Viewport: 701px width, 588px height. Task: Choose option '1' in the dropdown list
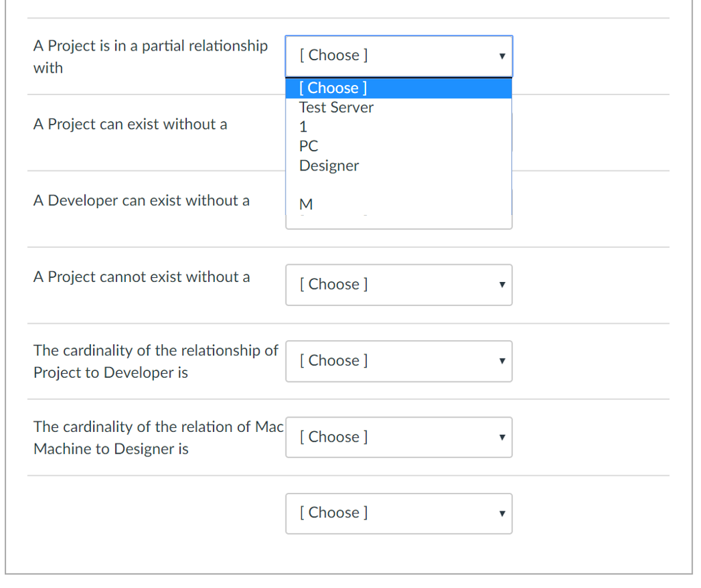pos(399,127)
